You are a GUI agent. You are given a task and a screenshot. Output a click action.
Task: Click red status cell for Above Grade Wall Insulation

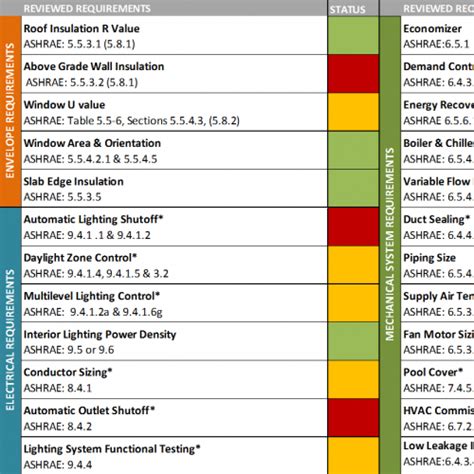pos(353,74)
